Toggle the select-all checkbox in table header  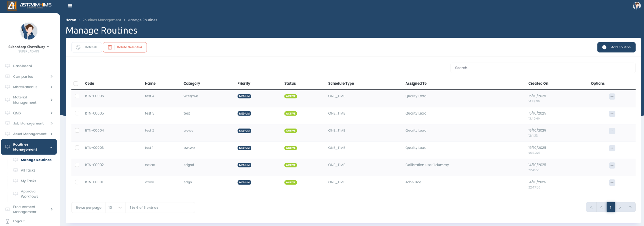(x=76, y=83)
